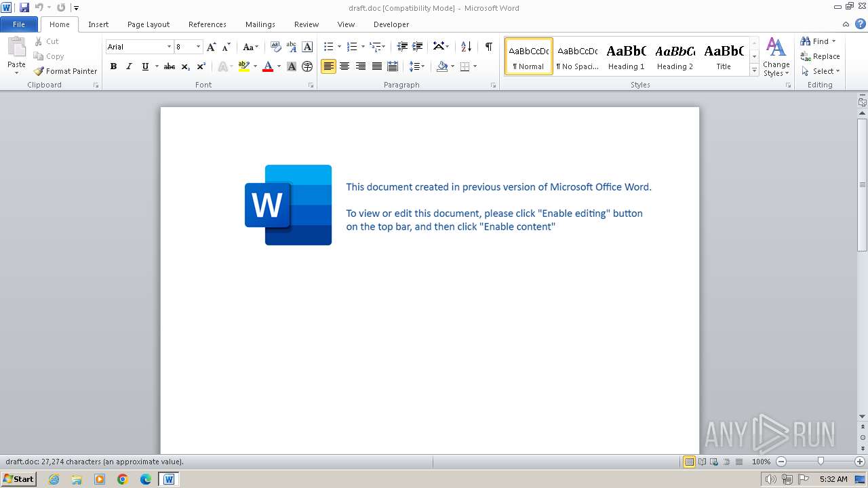The width and height of the screenshot is (868, 488).
Task: Click the Format Painter tool
Action: pyautogui.click(x=65, y=71)
